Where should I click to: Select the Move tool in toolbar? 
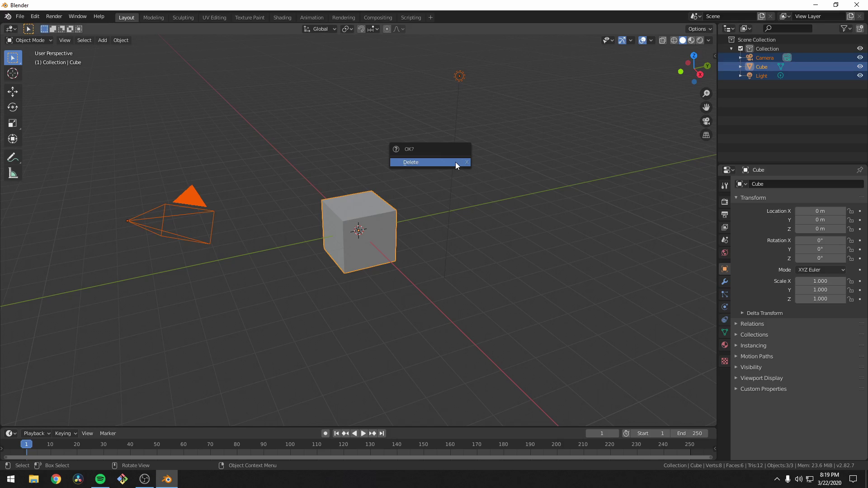point(13,90)
